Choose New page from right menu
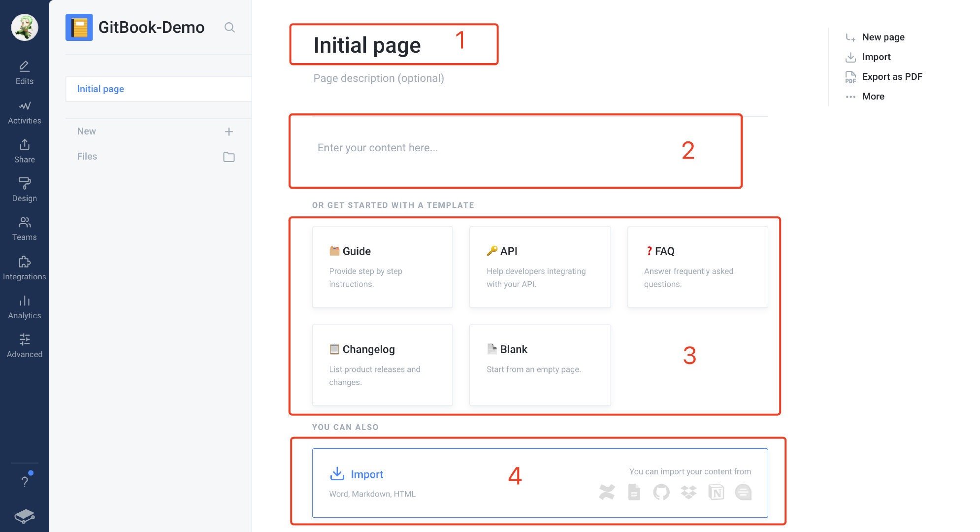 coord(882,37)
